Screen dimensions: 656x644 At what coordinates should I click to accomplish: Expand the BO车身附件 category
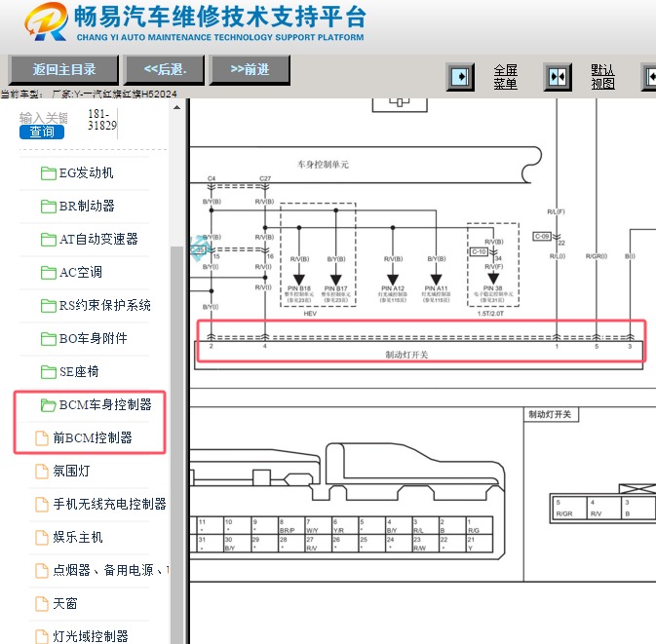click(93, 338)
